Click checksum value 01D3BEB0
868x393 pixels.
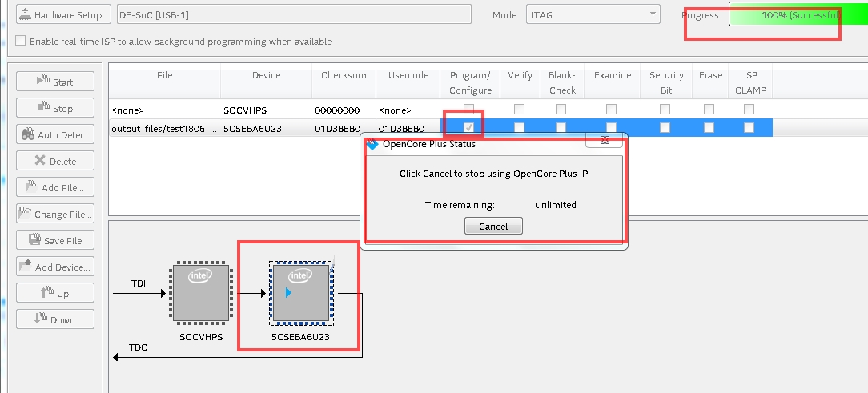point(337,129)
